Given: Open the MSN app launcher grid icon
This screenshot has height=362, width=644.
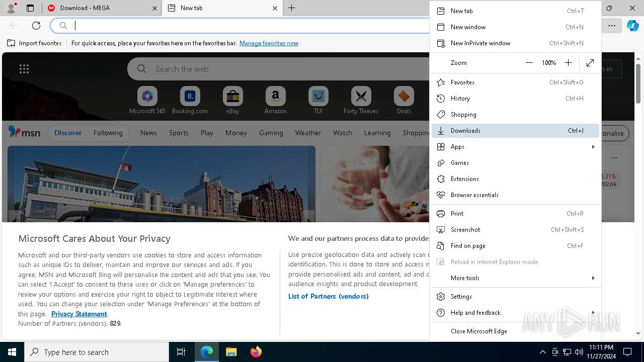Looking at the screenshot, I should (24, 69).
